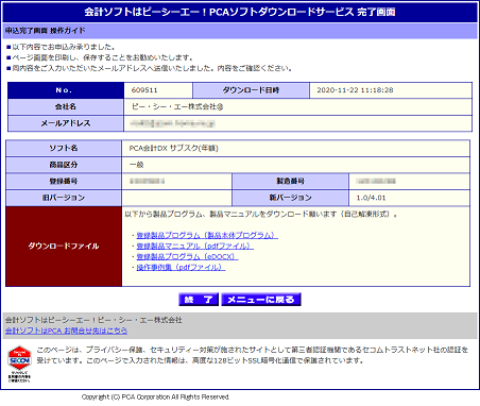Select the download timestamp 2020-11-22 11:18:28

[x=355, y=90]
